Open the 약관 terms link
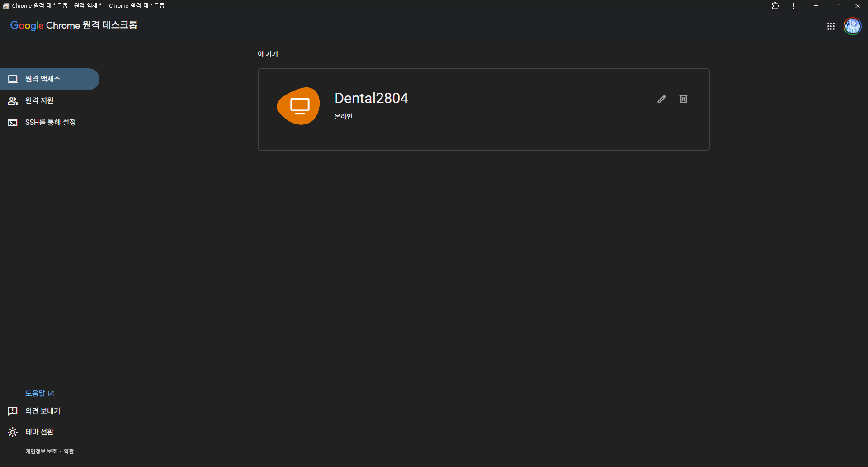This screenshot has height=467, width=868. coord(69,452)
